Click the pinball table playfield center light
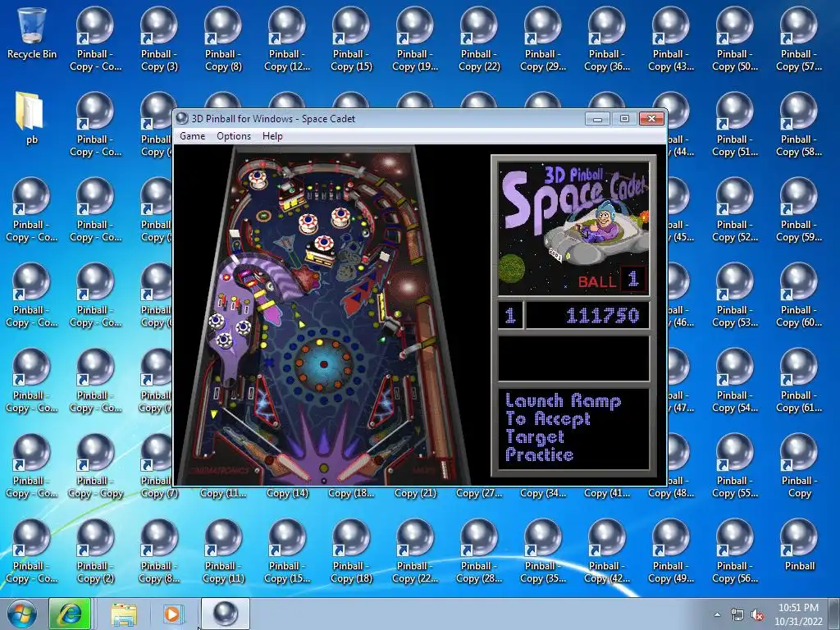This screenshot has width=840, height=630. pos(323,364)
